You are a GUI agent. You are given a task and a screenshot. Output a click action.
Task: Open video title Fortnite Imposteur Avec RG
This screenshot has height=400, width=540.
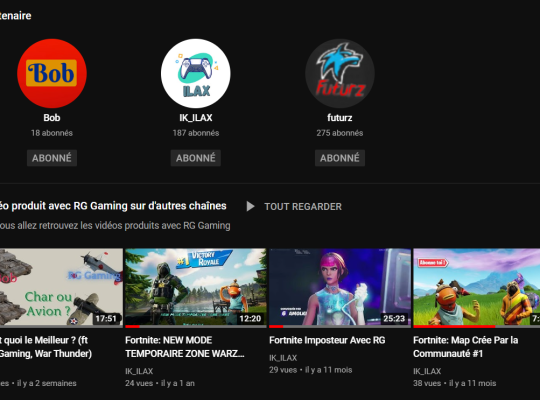click(327, 340)
